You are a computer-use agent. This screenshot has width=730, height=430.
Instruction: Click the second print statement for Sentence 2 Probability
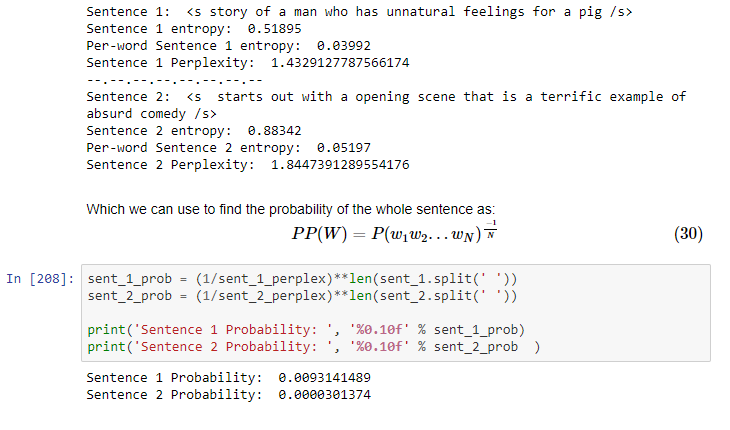313,347
